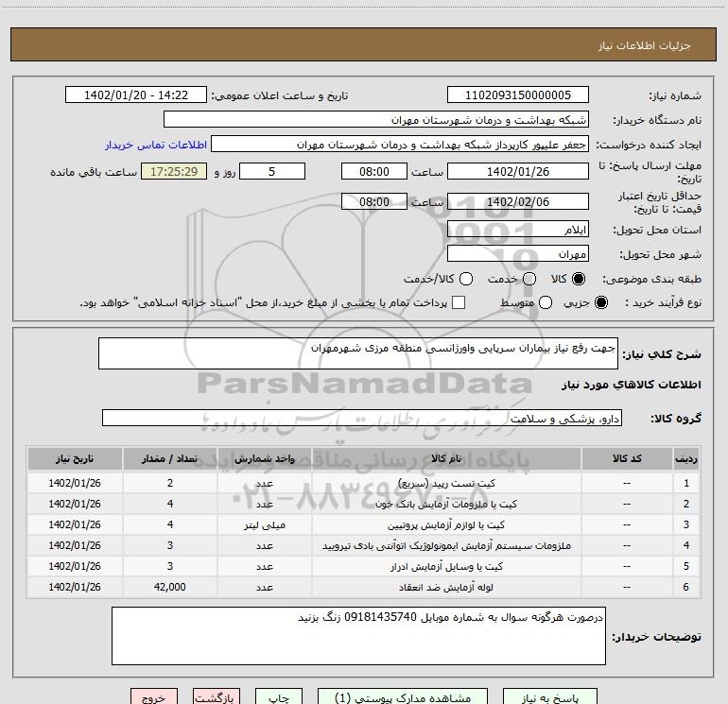
Task: Select row کیت یا وسایل آزمایش ادرار
Action: click(x=364, y=566)
